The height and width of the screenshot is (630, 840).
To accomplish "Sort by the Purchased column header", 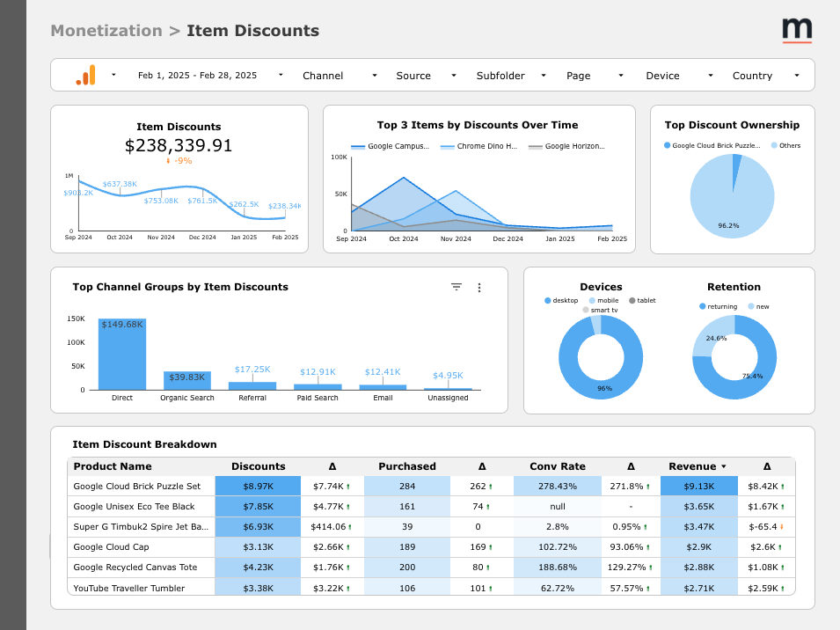I will [x=407, y=466].
